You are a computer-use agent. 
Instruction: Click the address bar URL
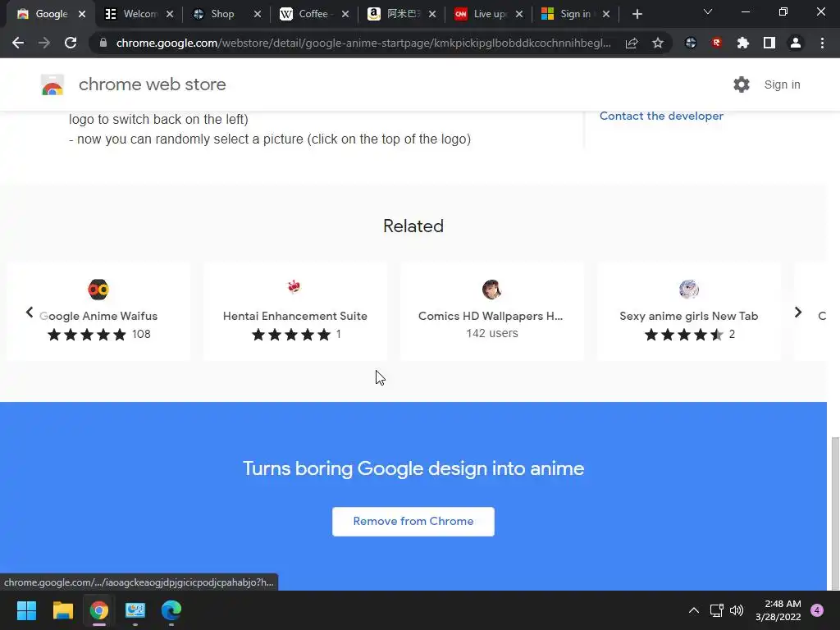pos(363,43)
